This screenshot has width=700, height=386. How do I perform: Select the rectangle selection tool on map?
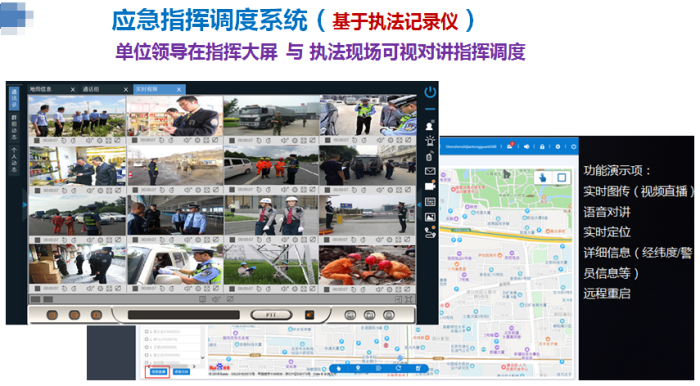562,178
